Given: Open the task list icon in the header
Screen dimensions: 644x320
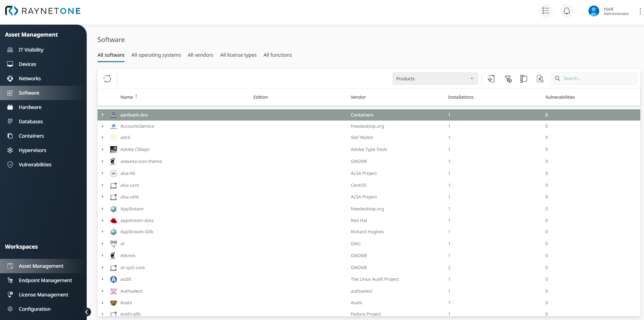Looking at the screenshot, I should tap(545, 11).
